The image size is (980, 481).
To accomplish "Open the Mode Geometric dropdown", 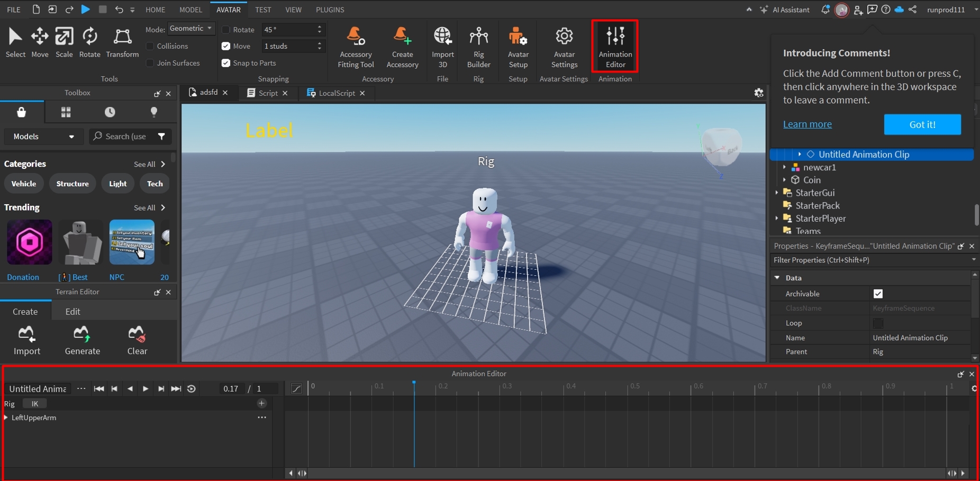I will tap(191, 29).
